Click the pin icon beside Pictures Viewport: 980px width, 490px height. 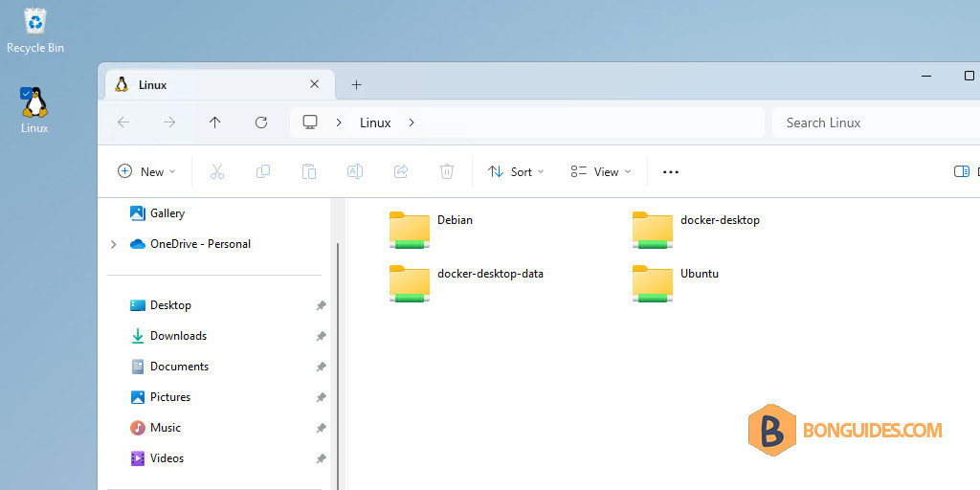click(321, 397)
